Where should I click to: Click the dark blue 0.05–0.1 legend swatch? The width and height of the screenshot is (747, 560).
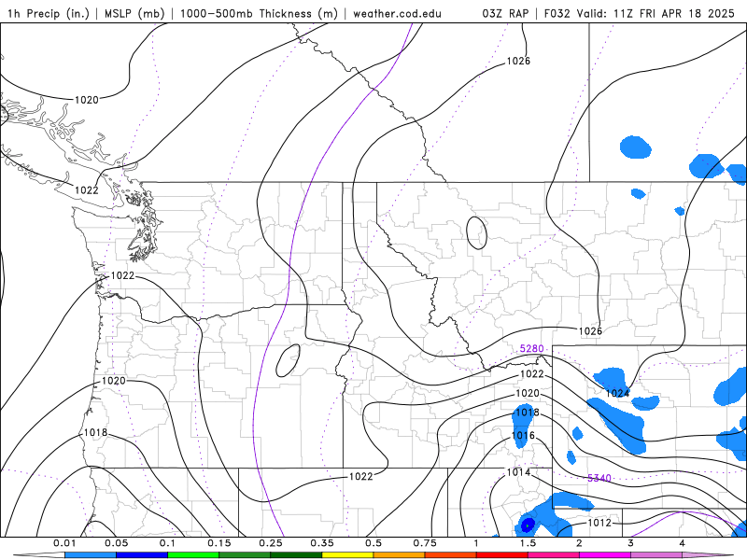[142, 555]
